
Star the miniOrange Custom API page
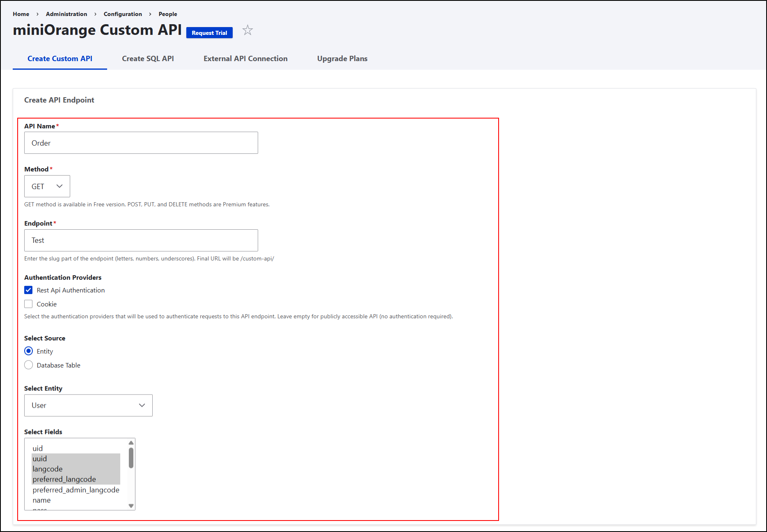tap(247, 30)
